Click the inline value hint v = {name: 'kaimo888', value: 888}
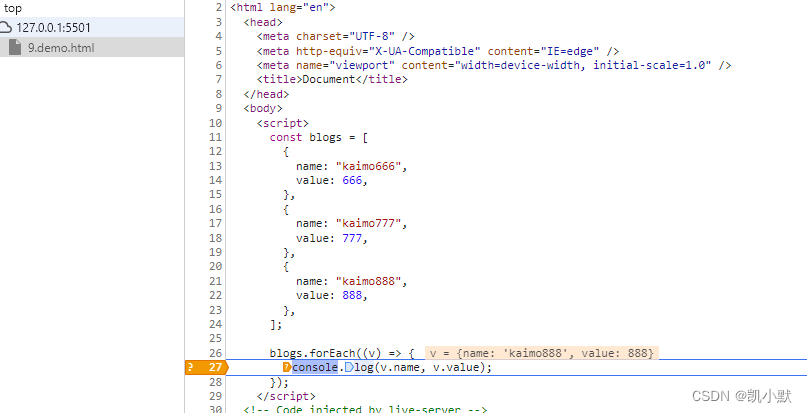 pos(541,353)
